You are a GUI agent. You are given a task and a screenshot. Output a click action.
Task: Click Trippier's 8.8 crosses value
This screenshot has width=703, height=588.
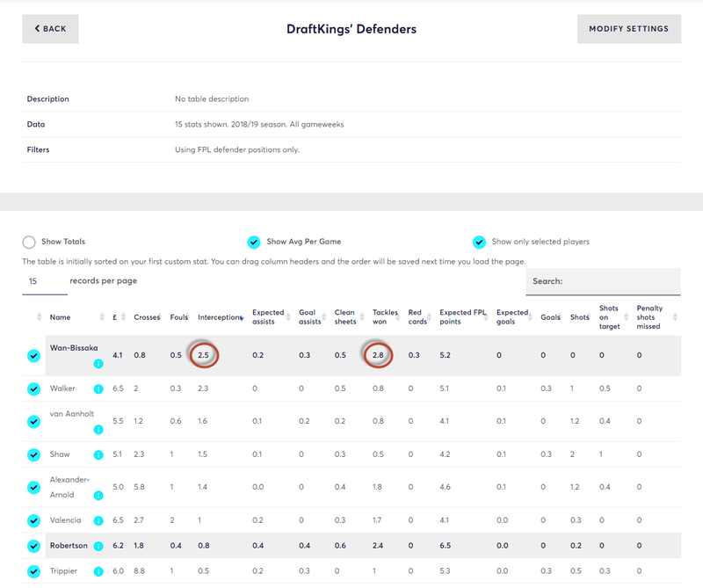(139, 571)
